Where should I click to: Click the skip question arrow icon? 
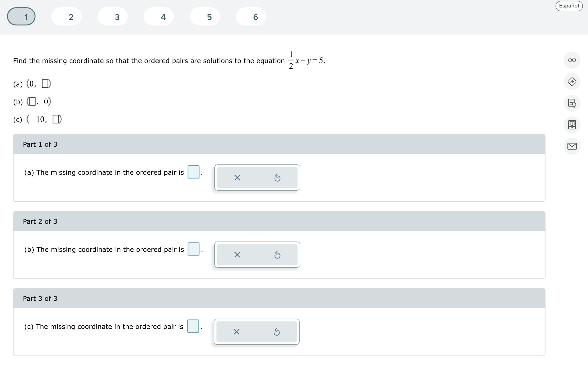(x=572, y=82)
